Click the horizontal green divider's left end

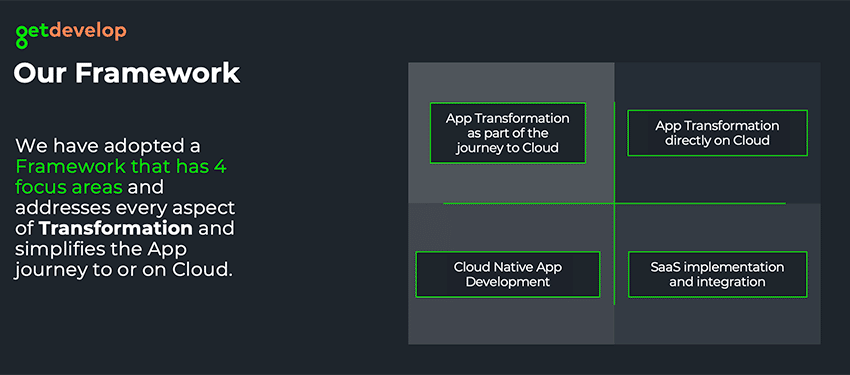[x=446, y=203]
